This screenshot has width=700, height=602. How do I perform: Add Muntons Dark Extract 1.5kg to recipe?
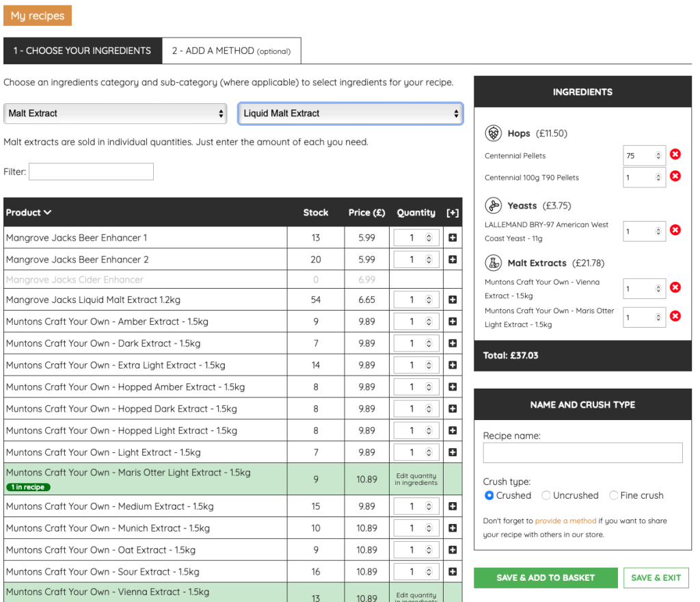[453, 343]
